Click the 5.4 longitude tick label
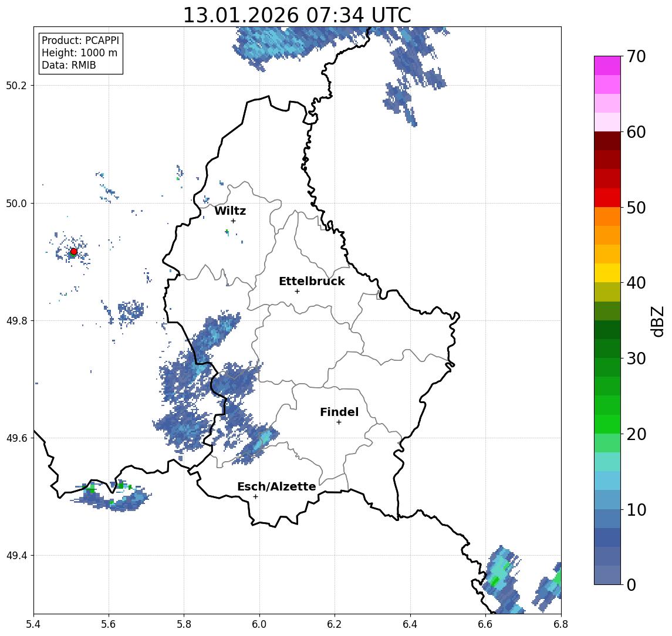 (x=33, y=624)
